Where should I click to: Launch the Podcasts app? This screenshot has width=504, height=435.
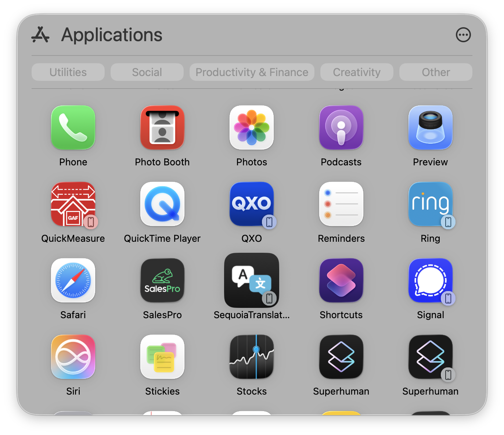pos(341,127)
